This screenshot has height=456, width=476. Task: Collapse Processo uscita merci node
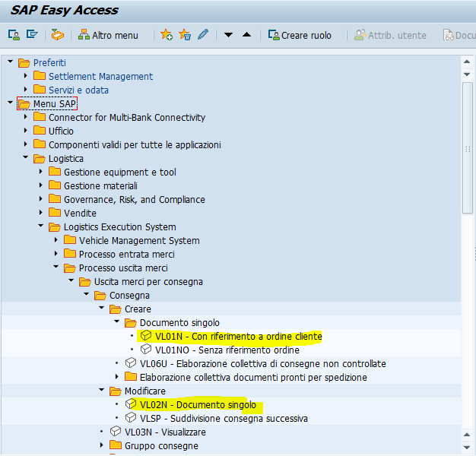pos(56,267)
